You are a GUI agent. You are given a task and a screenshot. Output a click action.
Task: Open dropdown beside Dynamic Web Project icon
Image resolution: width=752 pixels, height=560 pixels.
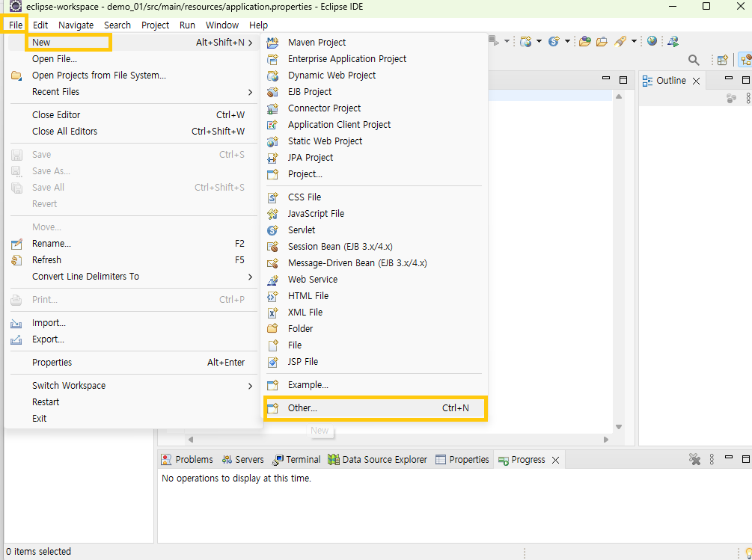pos(539,42)
